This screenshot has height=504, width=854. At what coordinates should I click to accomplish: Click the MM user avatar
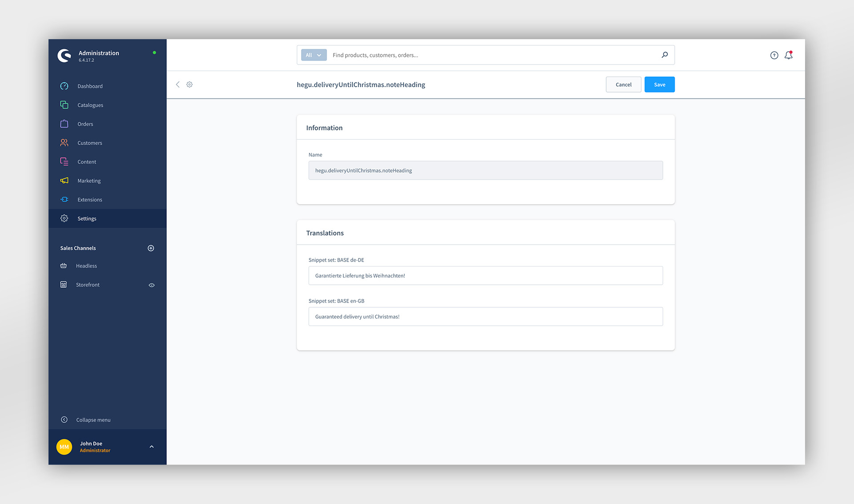coord(64,447)
